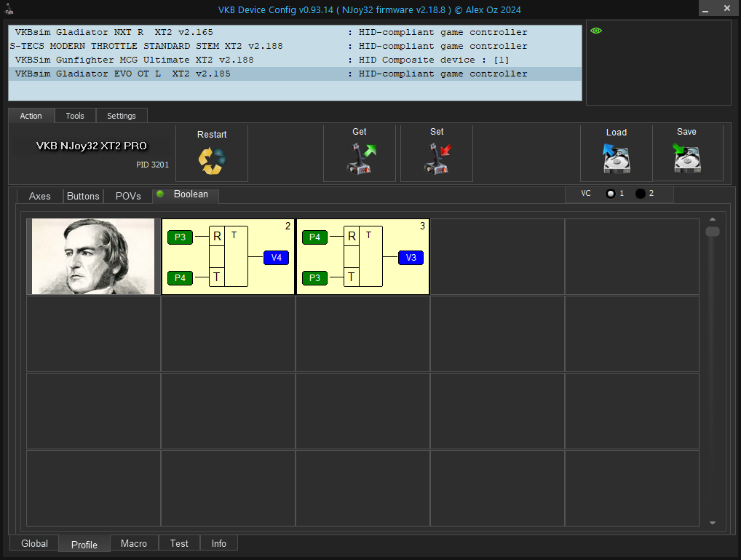Screen dimensions: 741x560
Task: Select VC radio option 2
Action: pos(641,194)
